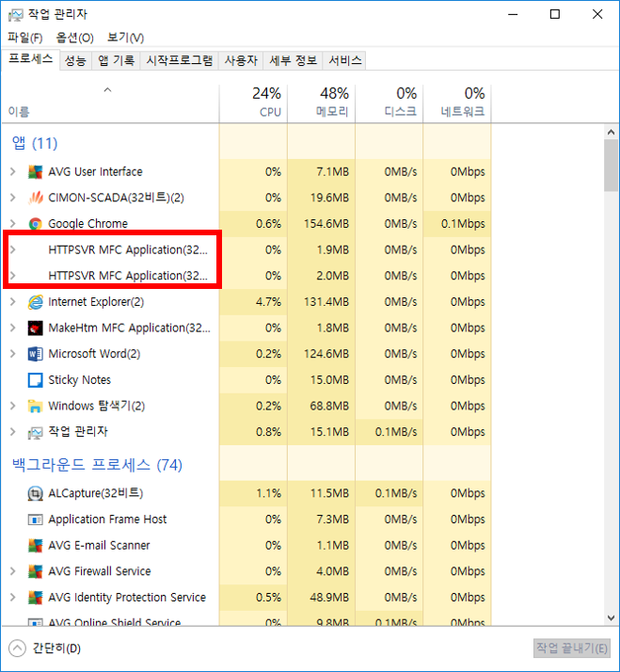Viewport: 620px width, 672px height.
Task: Expand the AVG User Interface row
Action: coord(13,172)
